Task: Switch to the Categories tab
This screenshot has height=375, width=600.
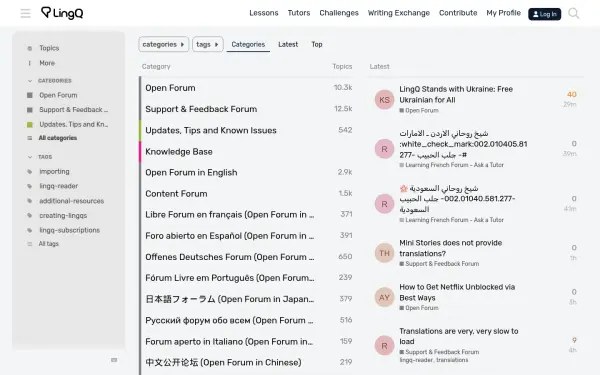Action: click(248, 44)
